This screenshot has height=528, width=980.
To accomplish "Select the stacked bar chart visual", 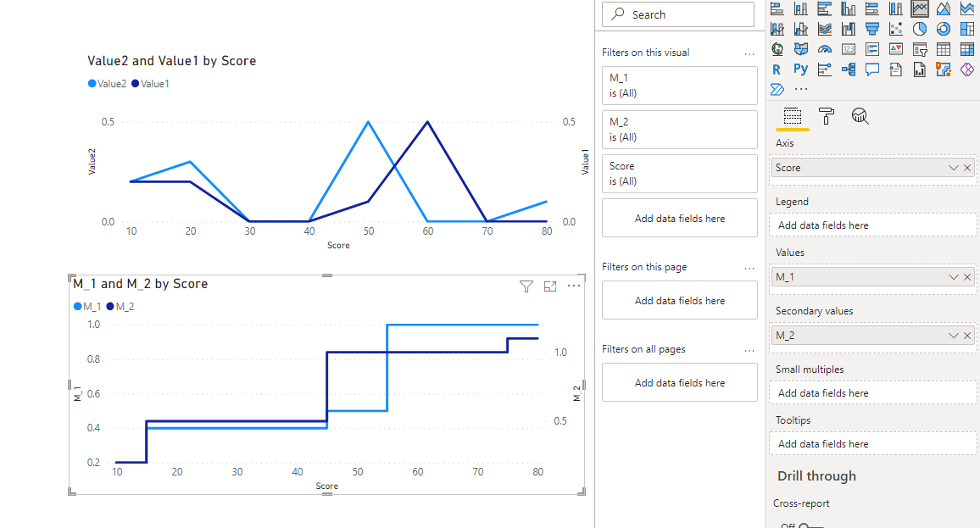I will 777,8.
